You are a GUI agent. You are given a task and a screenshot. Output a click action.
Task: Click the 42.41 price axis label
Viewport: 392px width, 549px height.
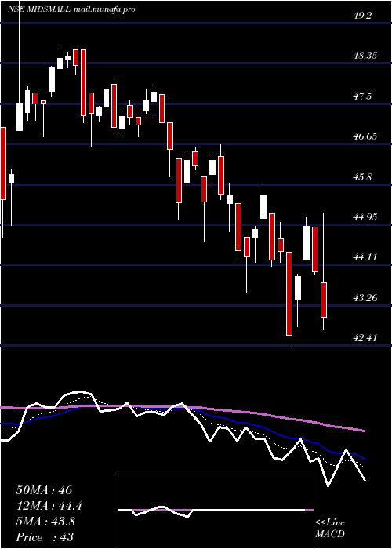[365, 338]
